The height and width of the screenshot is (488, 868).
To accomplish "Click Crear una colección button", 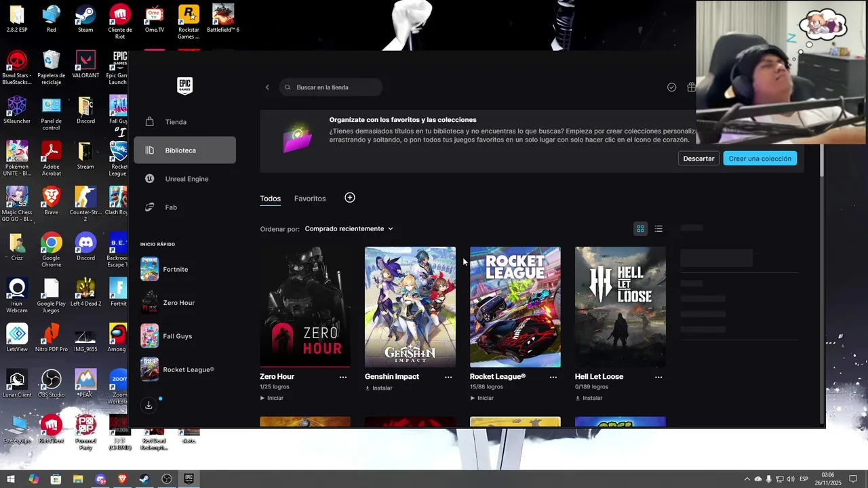I will tap(760, 159).
